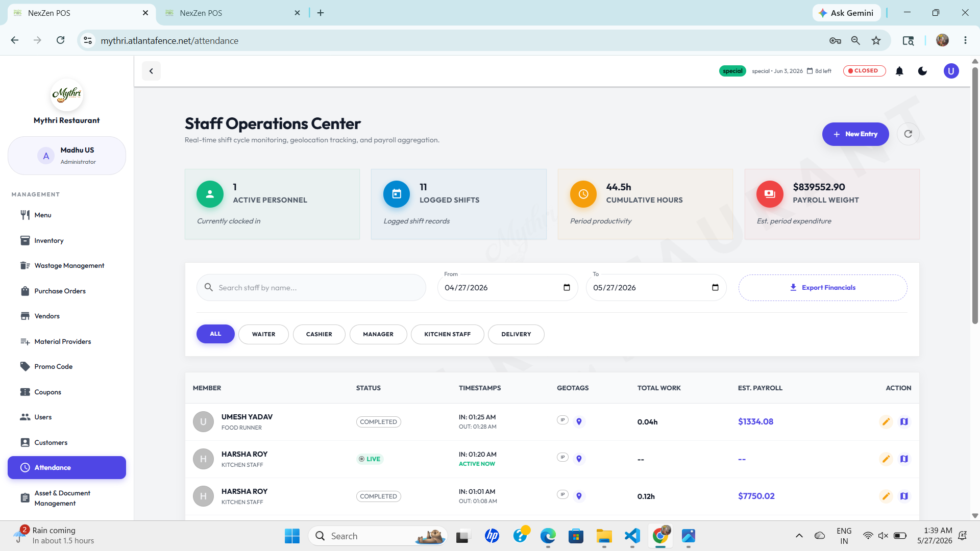Click Ask Gemini button
Viewport: 980px width, 551px height.
coord(846,13)
